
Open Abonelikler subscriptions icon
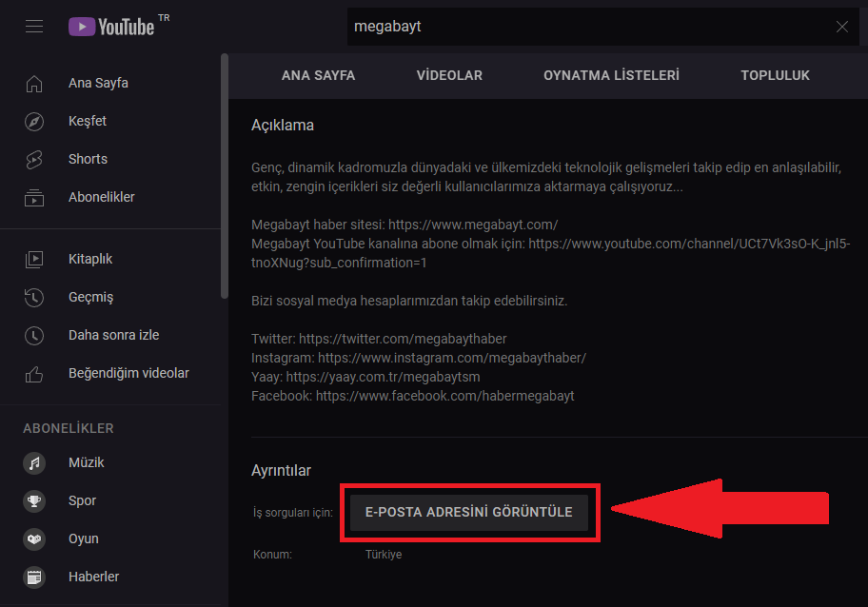34,198
